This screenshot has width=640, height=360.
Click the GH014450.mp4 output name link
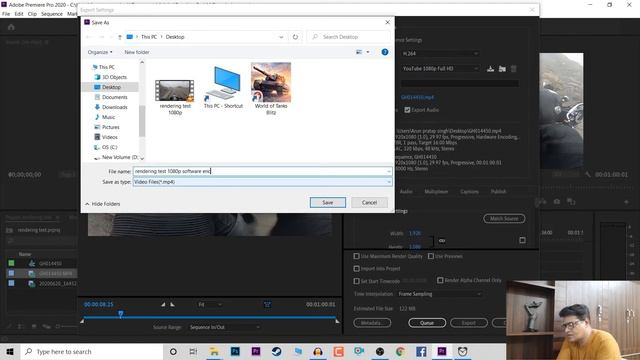[x=417, y=97]
